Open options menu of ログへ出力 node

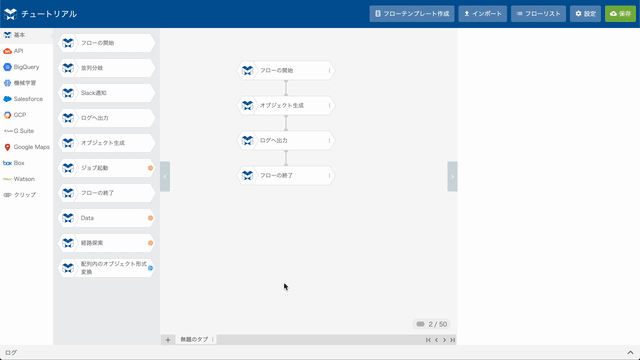click(x=329, y=140)
